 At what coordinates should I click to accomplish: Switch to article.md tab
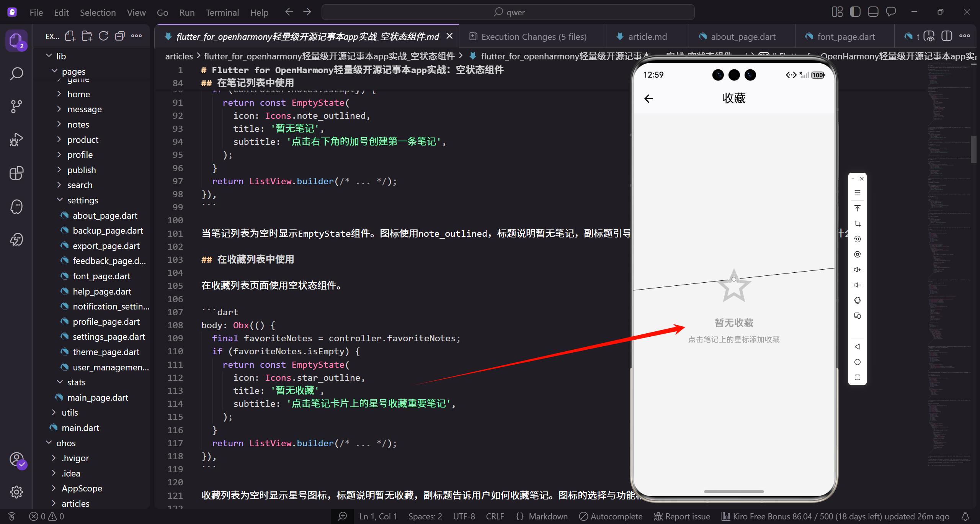647,37
